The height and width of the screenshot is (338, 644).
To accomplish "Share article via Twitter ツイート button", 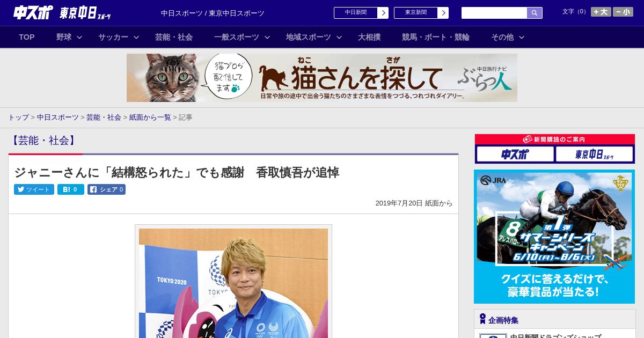I will [x=34, y=189].
